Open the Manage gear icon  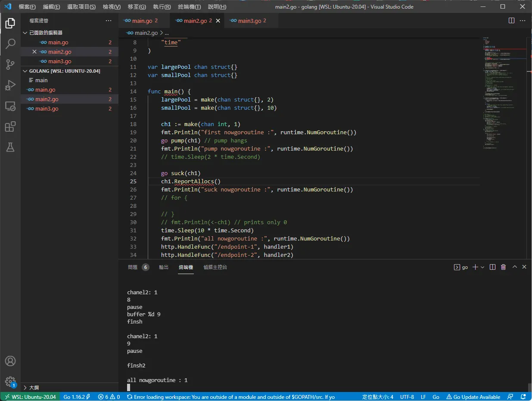(x=10, y=382)
